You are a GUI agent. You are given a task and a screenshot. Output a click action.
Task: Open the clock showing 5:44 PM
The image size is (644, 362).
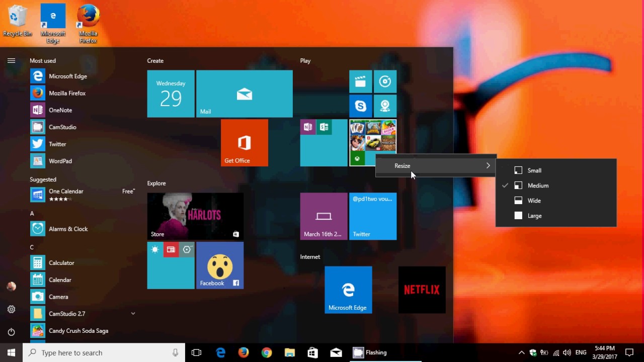[x=604, y=352]
